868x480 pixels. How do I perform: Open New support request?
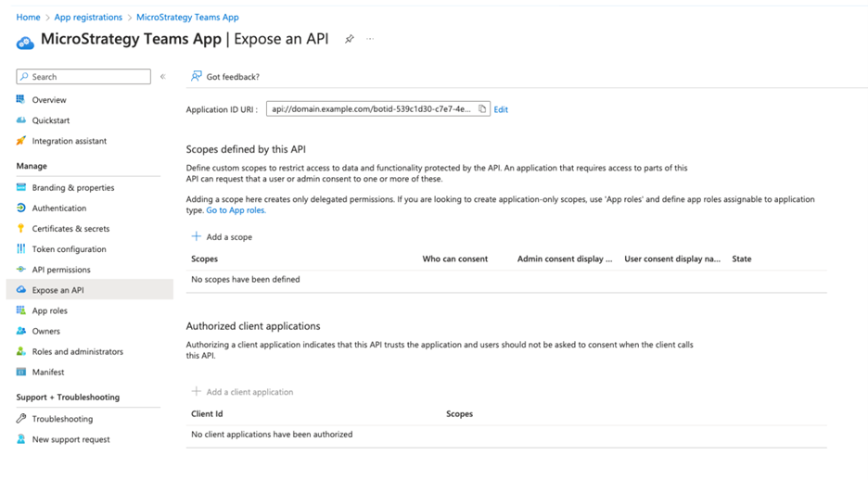pos(70,439)
